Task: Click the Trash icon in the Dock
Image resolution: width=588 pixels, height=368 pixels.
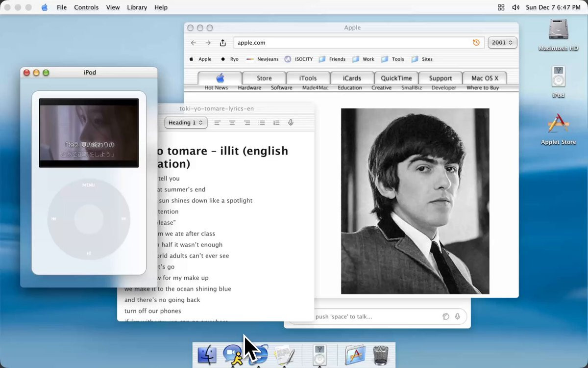Action: click(x=381, y=355)
